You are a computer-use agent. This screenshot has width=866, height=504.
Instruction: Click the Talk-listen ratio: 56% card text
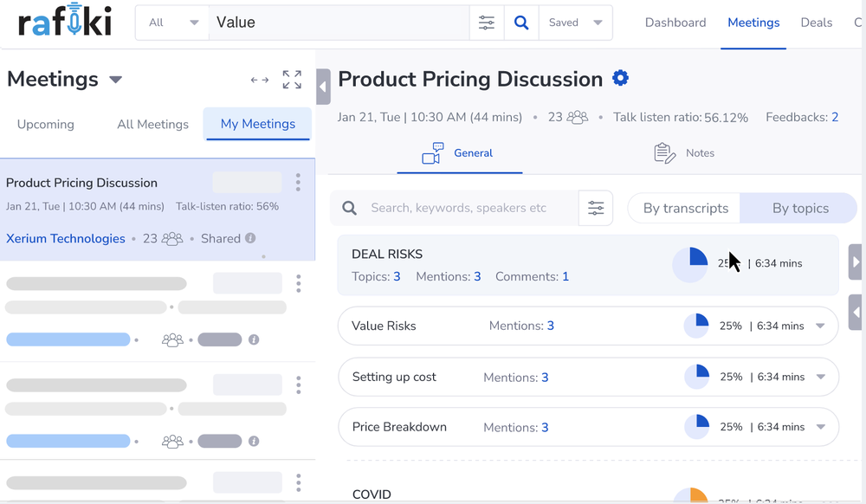click(228, 206)
